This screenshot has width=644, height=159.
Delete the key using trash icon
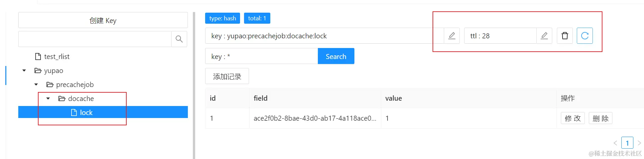(565, 36)
